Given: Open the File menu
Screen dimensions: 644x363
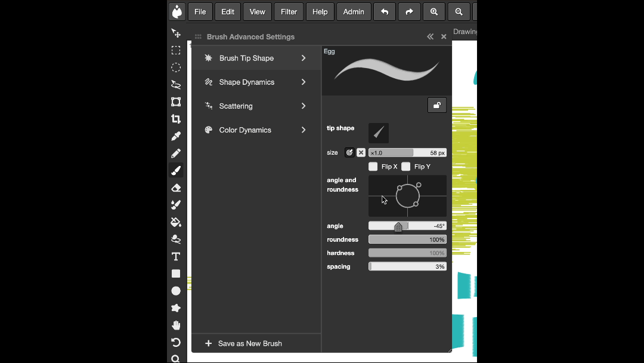Looking at the screenshot, I should click(x=200, y=12).
